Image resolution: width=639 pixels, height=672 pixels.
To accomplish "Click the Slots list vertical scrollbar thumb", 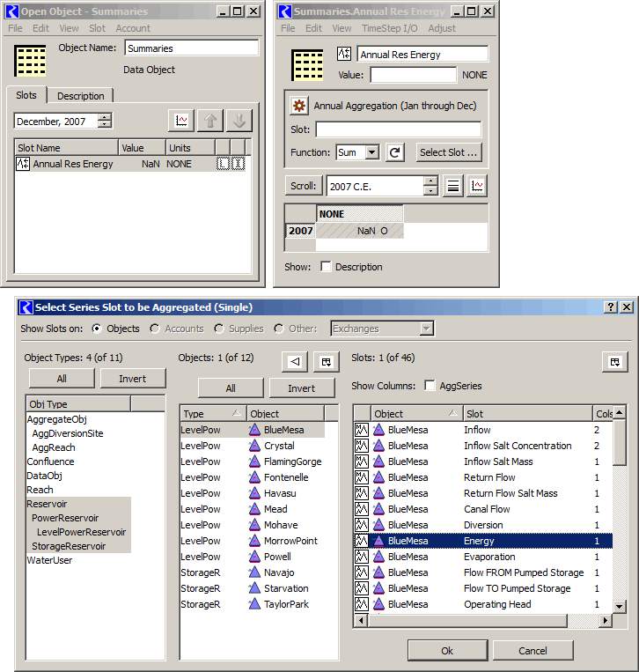I will coord(619,443).
